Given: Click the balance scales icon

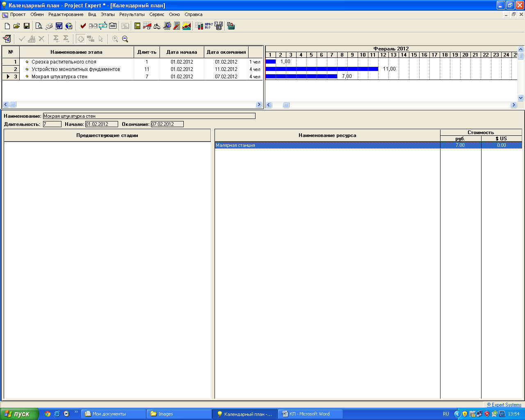Looking at the screenshot, I should pos(157,26).
